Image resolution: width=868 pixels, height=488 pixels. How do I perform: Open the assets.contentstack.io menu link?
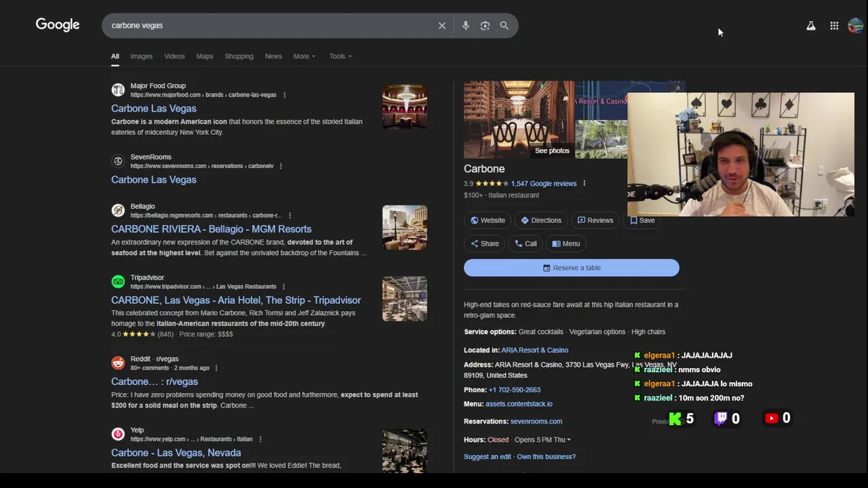click(519, 404)
